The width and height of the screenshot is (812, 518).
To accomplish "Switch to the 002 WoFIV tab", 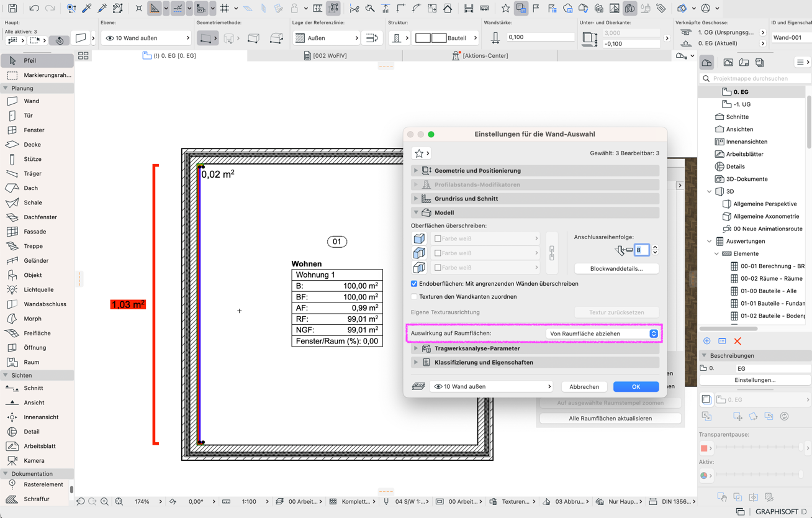I will (325, 56).
